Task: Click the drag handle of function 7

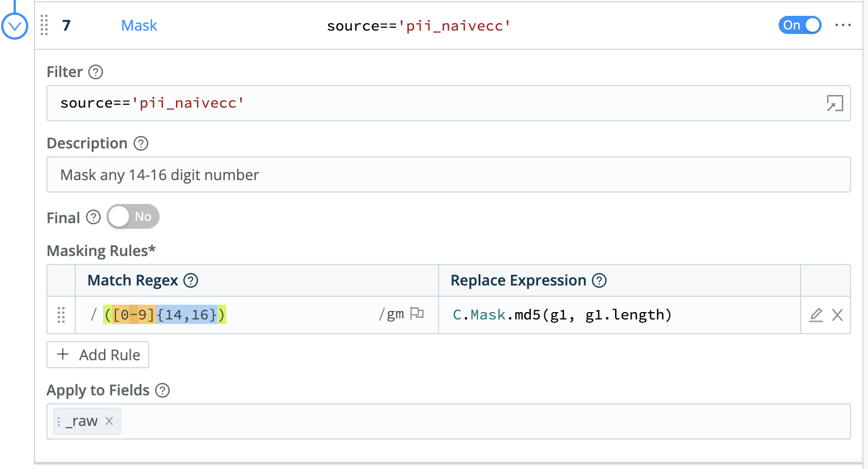Action: coord(44,25)
